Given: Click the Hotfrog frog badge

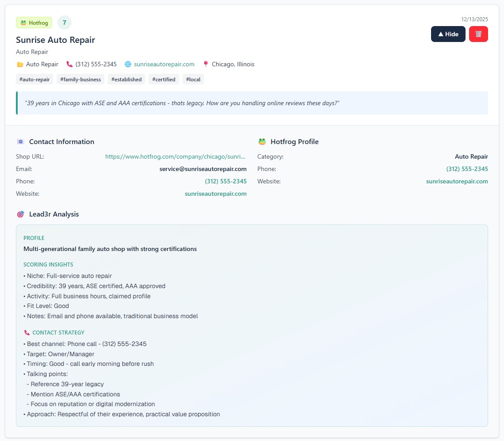Looking at the screenshot, I should [34, 23].
